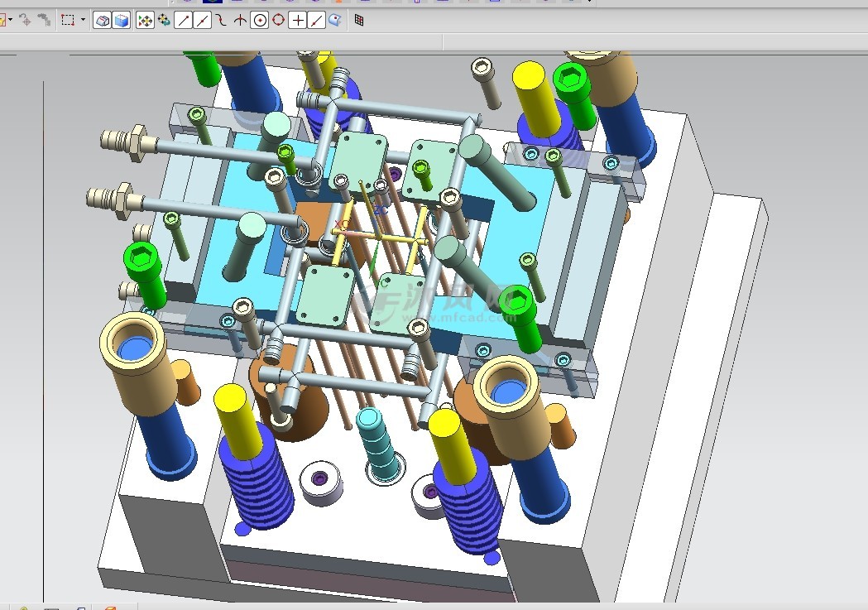Select the Control Point snap icon
The width and height of the screenshot is (868, 610).
[x=222, y=20]
